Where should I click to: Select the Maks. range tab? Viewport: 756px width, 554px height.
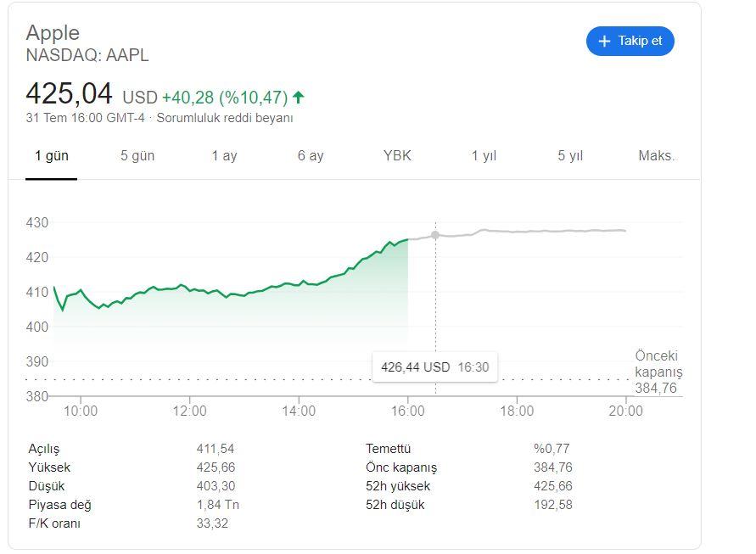tap(656, 156)
